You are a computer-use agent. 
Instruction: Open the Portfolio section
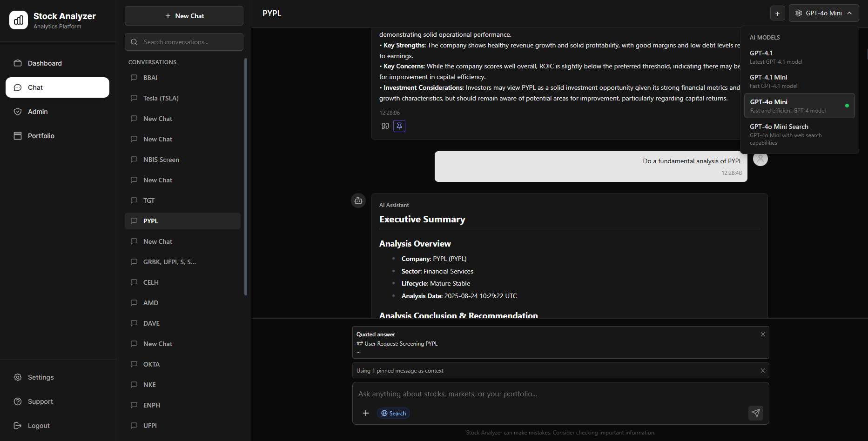(x=41, y=135)
